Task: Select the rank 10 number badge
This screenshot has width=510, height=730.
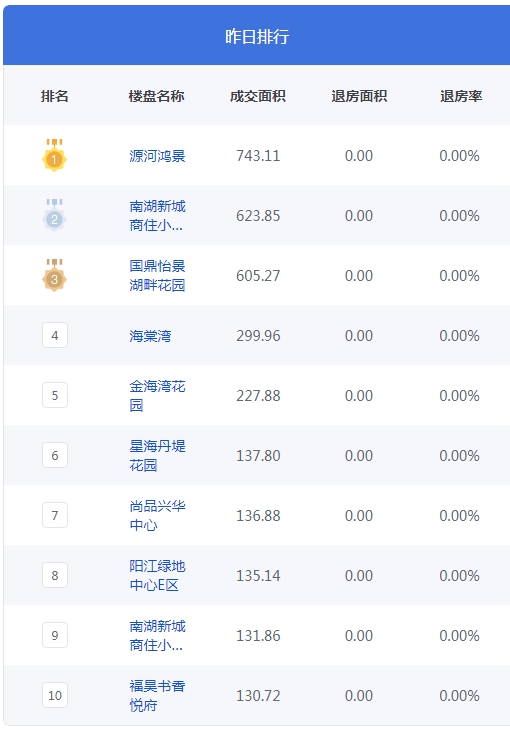Action: tap(55, 696)
